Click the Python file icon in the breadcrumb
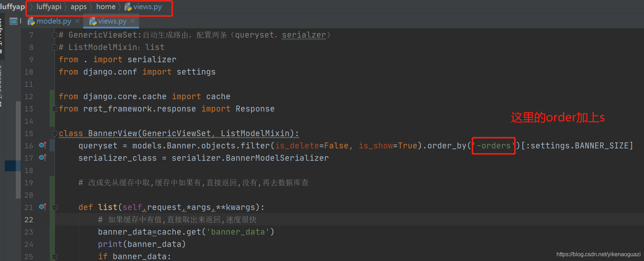Viewport: 644px width, 261px height. coord(128,7)
